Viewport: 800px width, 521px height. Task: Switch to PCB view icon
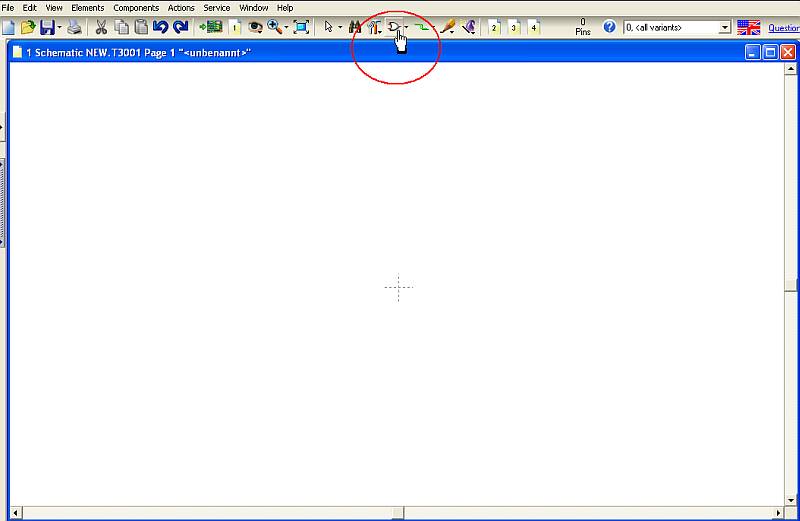point(211,27)
